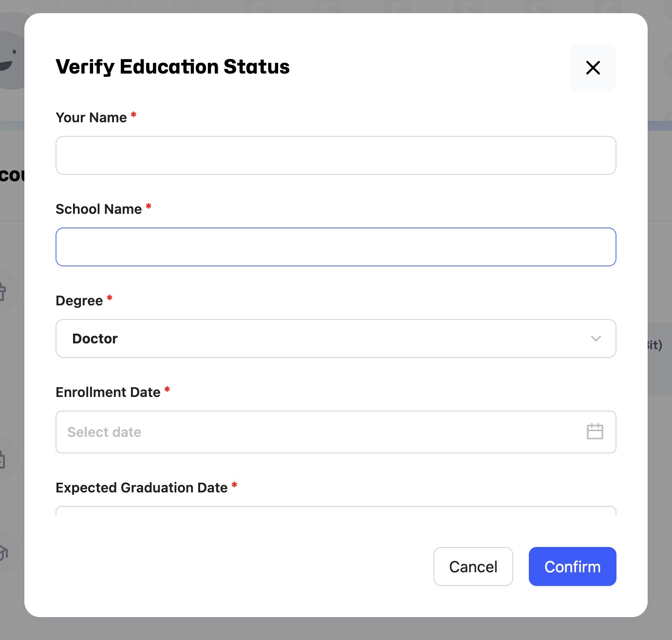Confirm the education verification form
Viewport: 672px width, 640px height.
tap(572, 566)
